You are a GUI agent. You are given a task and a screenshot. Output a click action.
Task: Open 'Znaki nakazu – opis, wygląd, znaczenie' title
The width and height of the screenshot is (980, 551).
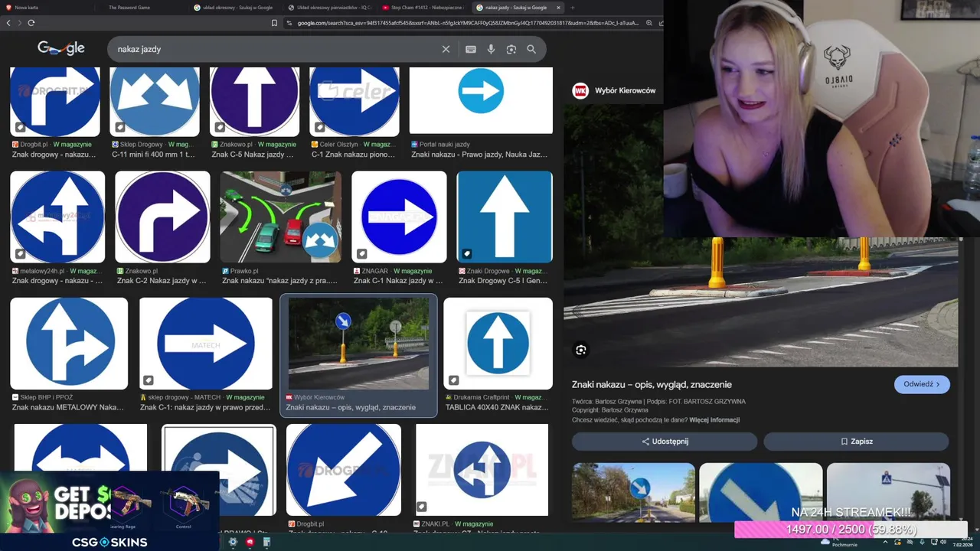point(652,385)
